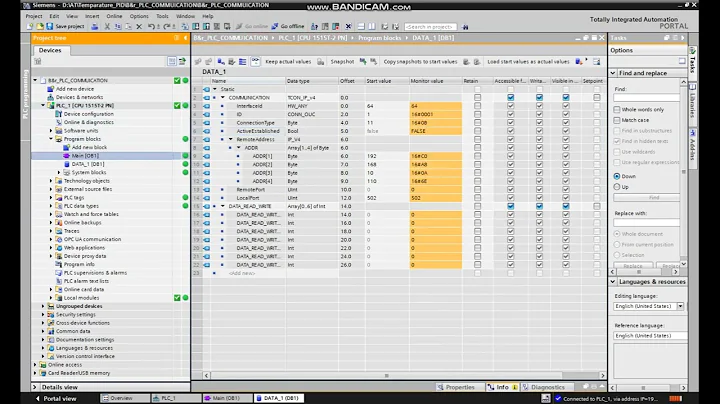720x404 pixels.
Task: Select DATA_1 [DB1] in project tree
Action: click(88, 164)
